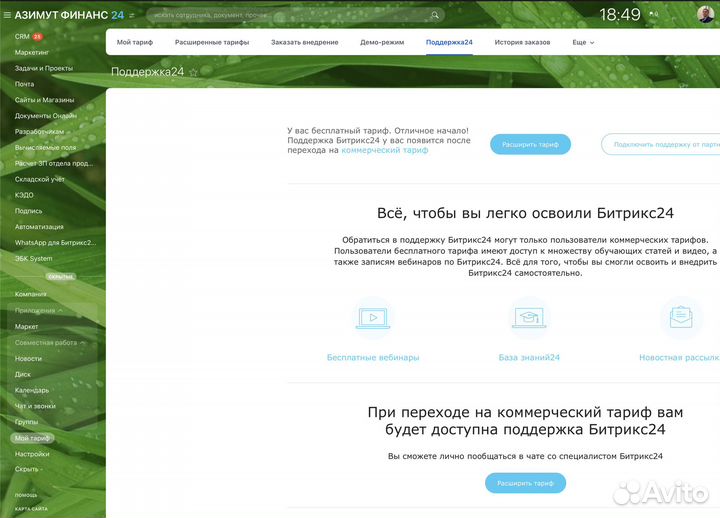Open Сайты и Магазины section
Image resolution: width=720 pixels, height=518 pixels.
point(44,100)
